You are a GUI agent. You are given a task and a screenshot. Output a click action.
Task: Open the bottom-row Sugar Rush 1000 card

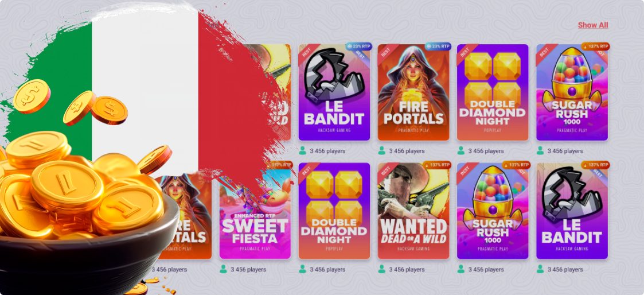493,211
